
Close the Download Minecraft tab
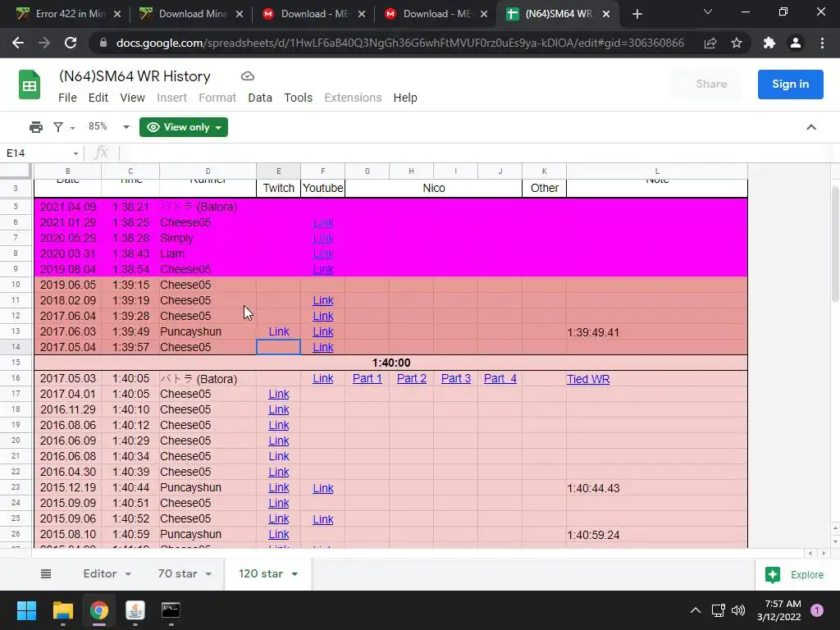point(240,14)
